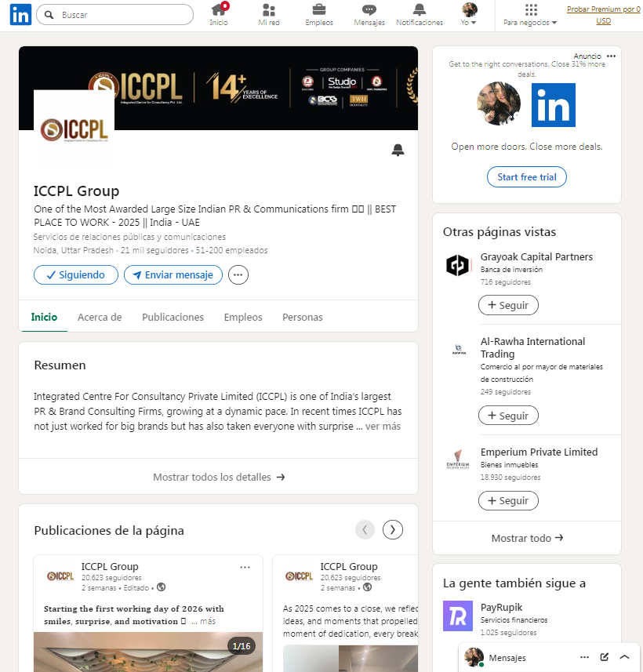Image resolution: width=643 pixels, height=672 pixels.
Task: Expand Mensajes overlay with chevron
Action: point(624,657)
